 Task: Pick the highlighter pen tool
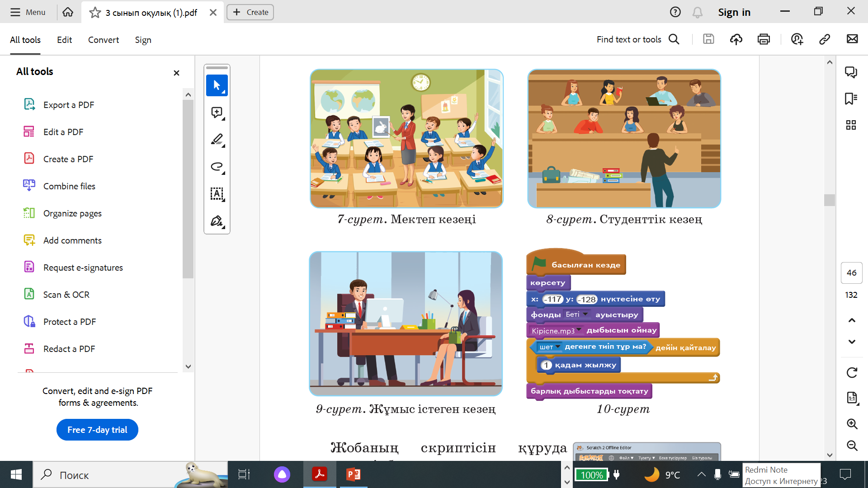click(217, 140)
